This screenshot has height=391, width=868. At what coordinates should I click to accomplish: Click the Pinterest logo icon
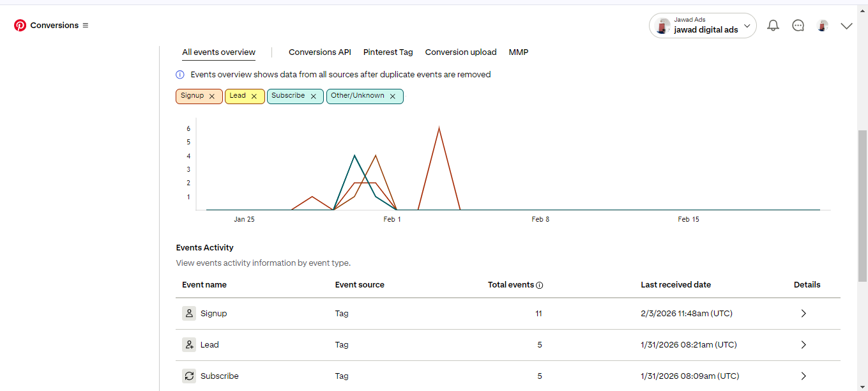pyautogui.click(x=20, y=26)
